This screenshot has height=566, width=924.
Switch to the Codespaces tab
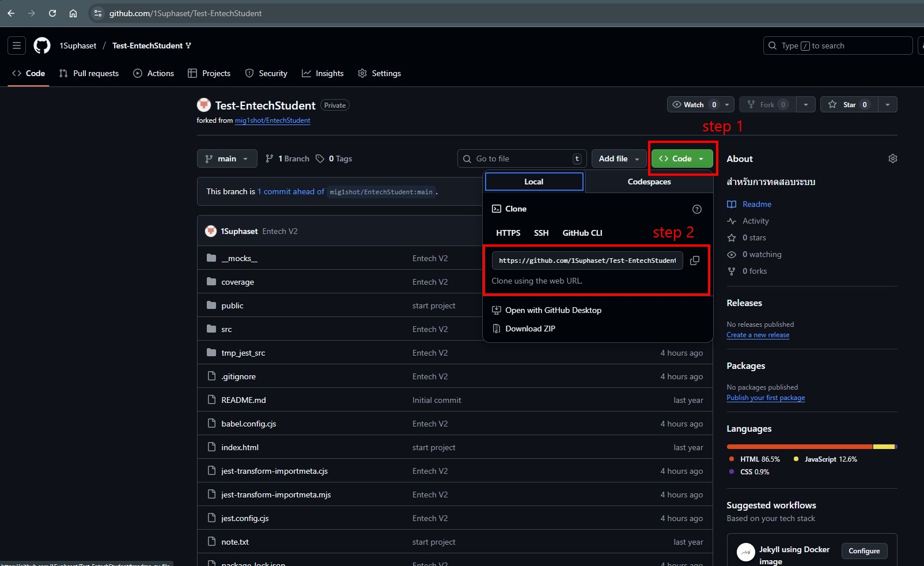coord(649,182)
